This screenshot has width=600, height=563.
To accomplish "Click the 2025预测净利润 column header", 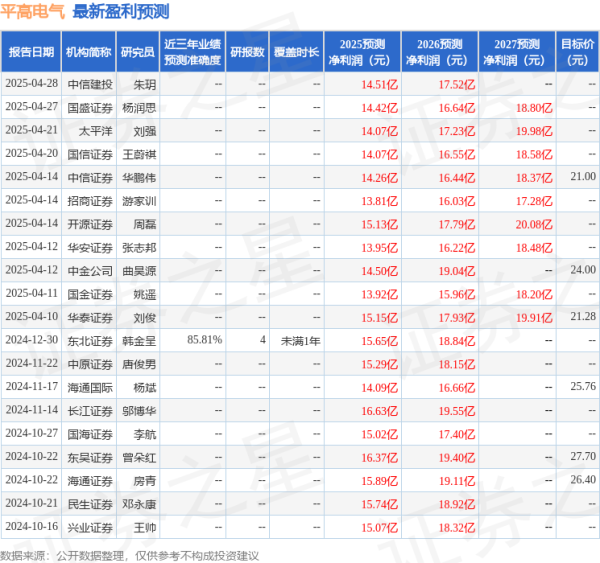I will (362, 51).
